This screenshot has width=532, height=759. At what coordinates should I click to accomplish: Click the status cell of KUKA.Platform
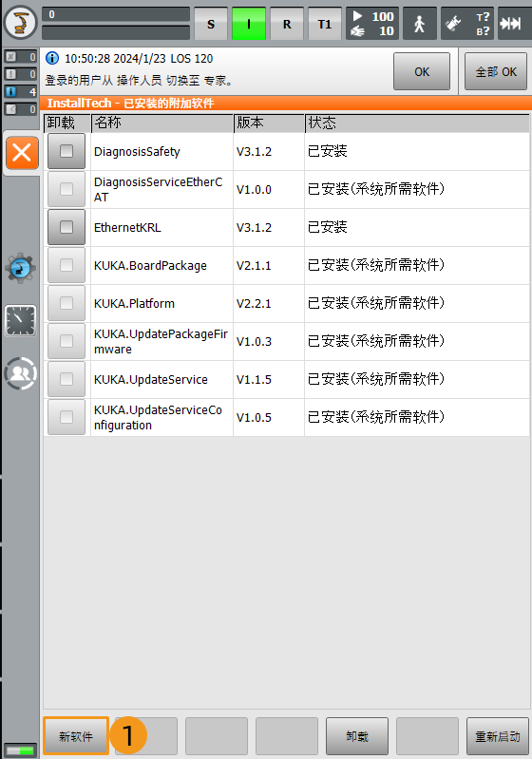pyautogui.click(x=417, y=303)
